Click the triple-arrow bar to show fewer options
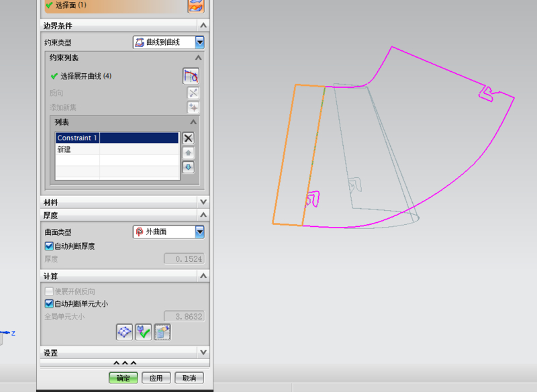The image size is (537, 392). (x=125, y=363)
